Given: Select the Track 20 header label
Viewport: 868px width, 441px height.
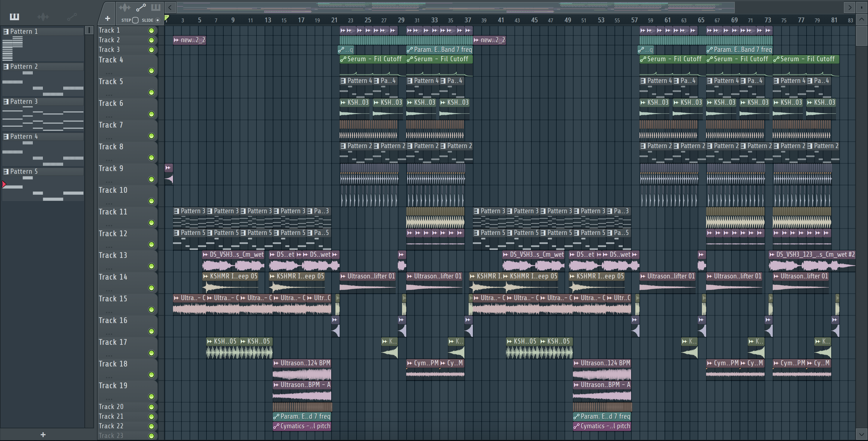Looking at the screenshot, I should click(111, 407).
